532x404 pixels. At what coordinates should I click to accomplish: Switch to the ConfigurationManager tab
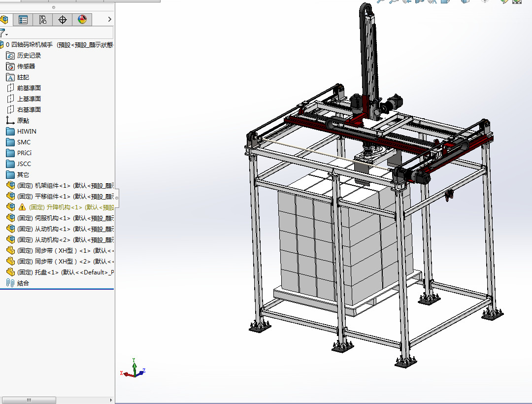pyautogui.click(x=42, y=20)
